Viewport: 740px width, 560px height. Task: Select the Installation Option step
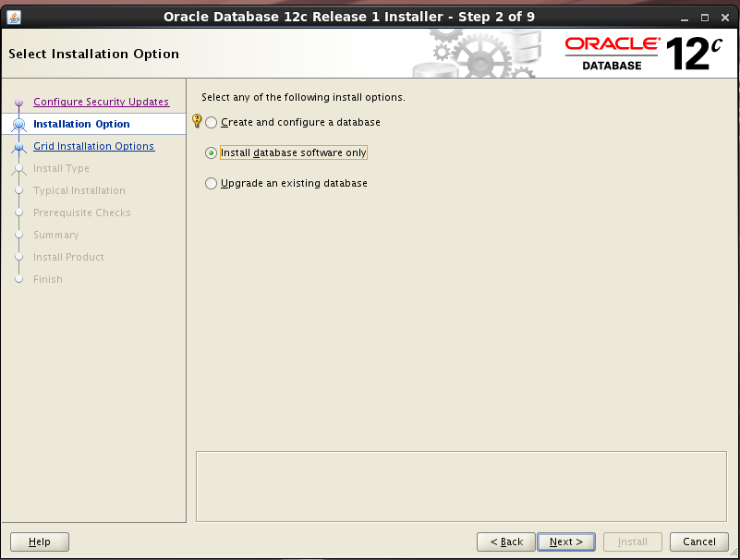(x=81, y=124)
